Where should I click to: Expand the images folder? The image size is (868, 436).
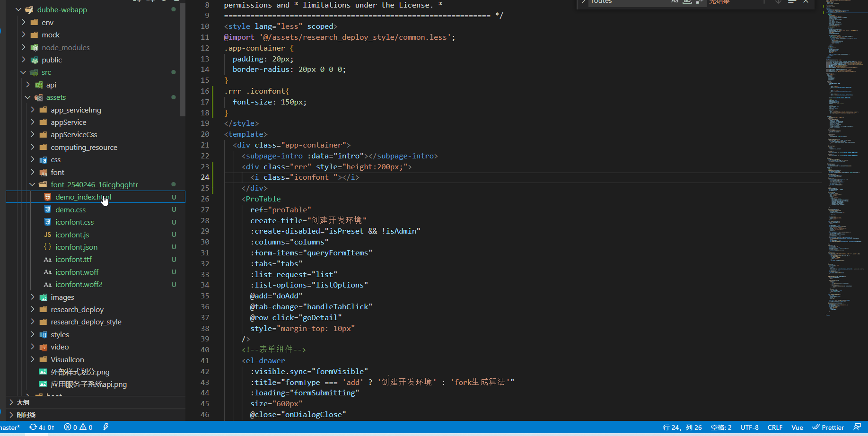tap(32, 297)
